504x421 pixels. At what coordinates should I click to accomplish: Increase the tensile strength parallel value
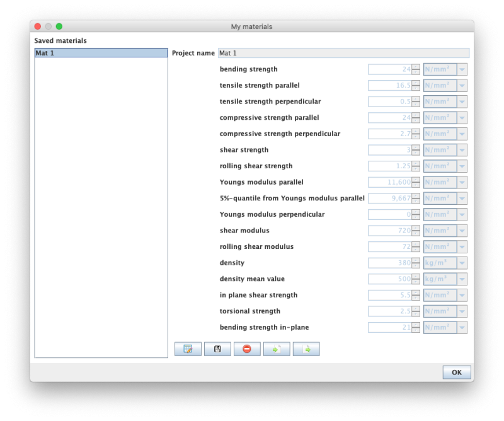point(416,83)
